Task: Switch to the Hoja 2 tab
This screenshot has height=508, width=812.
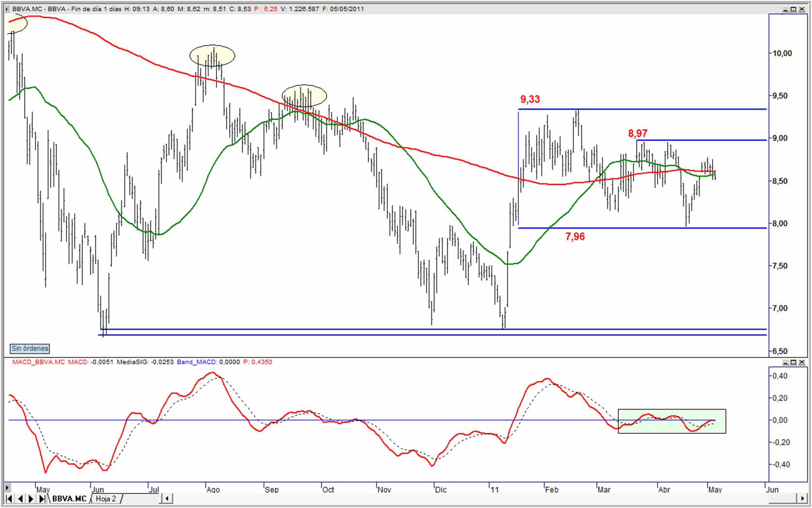Action: [106, 498]
